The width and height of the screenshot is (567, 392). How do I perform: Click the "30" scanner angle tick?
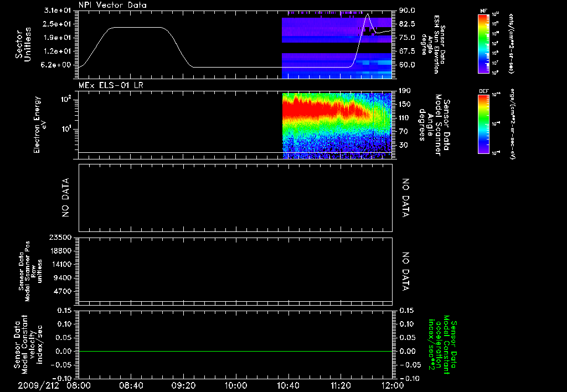(x=403, y=145)
